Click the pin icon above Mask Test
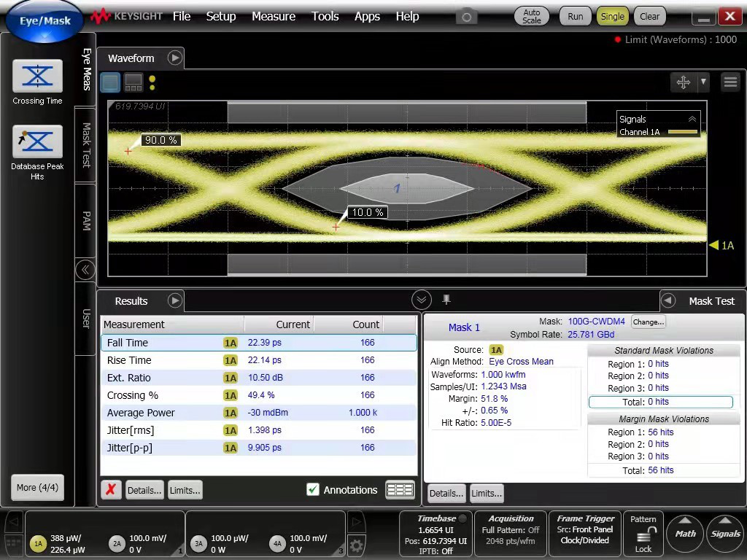The width and height of the screenshot is (747, 560). pyautogui.click(x=446, y=300)
